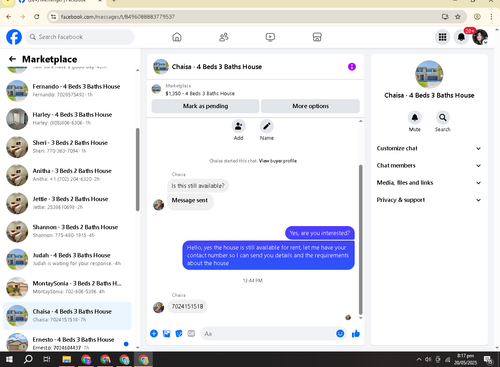Expand Customize chat section
This screenshot has width=500, height=367.
click(x=429, y=148)
